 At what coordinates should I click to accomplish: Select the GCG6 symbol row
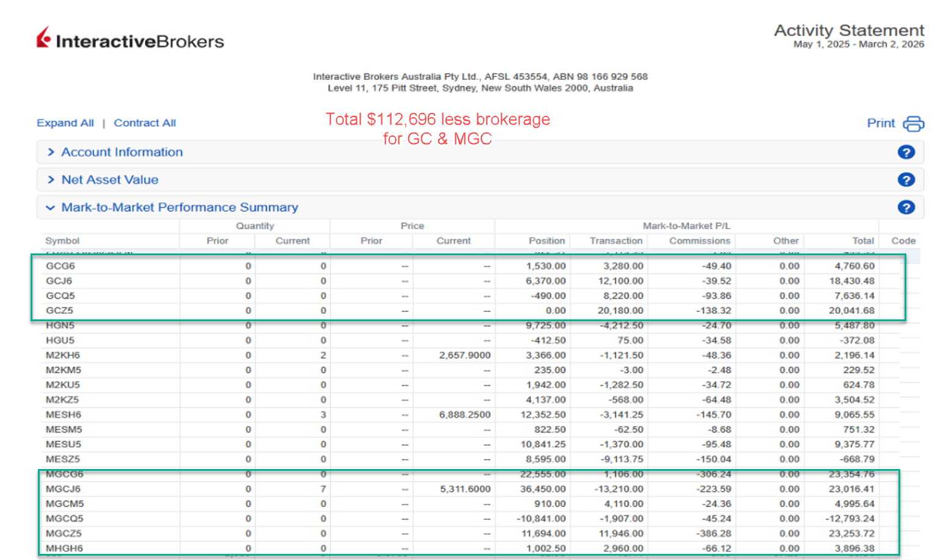point(61,266)
